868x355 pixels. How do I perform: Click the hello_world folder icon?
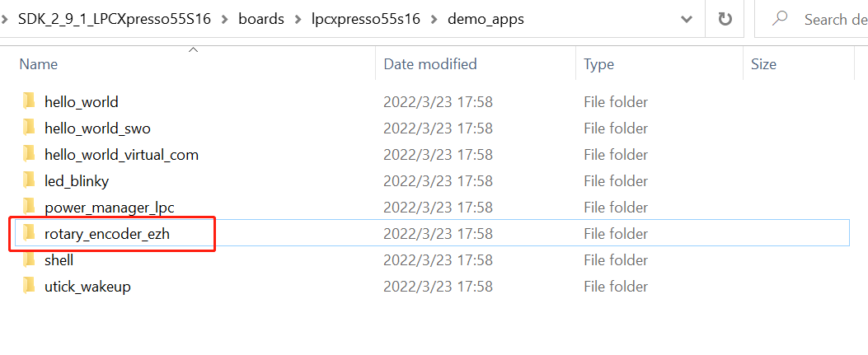(29, 102)
